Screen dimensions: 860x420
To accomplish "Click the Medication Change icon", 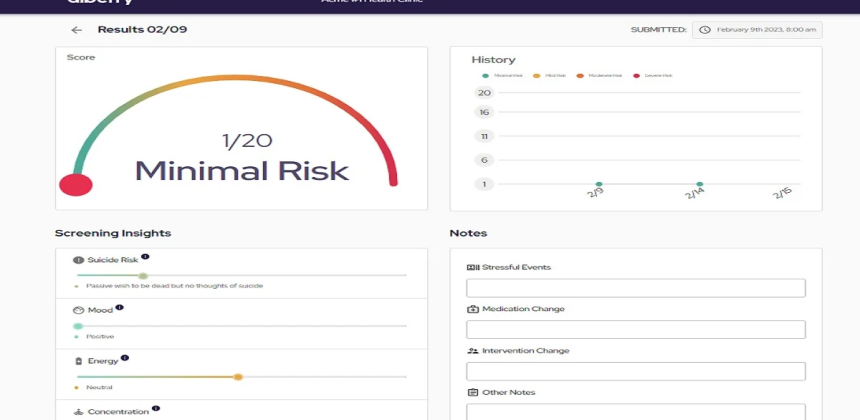I will (473, 309).
